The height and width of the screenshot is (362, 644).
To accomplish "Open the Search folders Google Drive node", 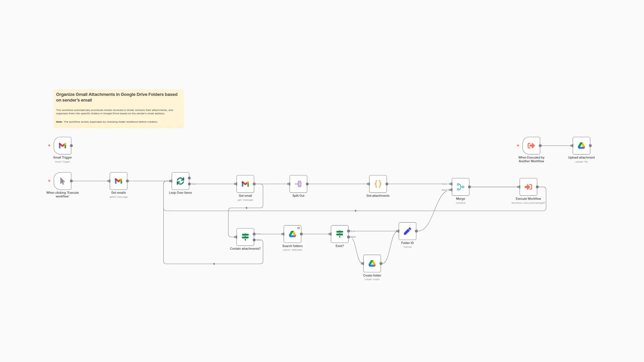I will 292,234.
